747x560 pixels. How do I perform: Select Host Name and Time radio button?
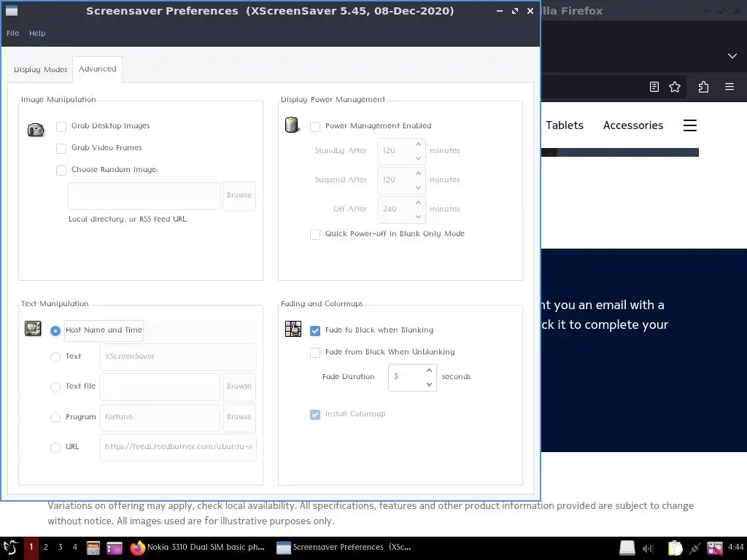(x=55, y=330)
